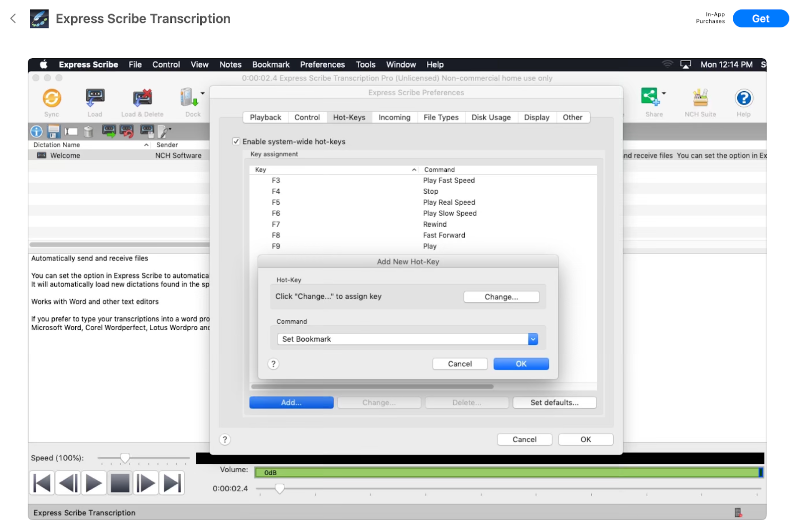Click the Set defaults... button
The width and height of the screenshot is (797, 532).
(x=554, y=402)
